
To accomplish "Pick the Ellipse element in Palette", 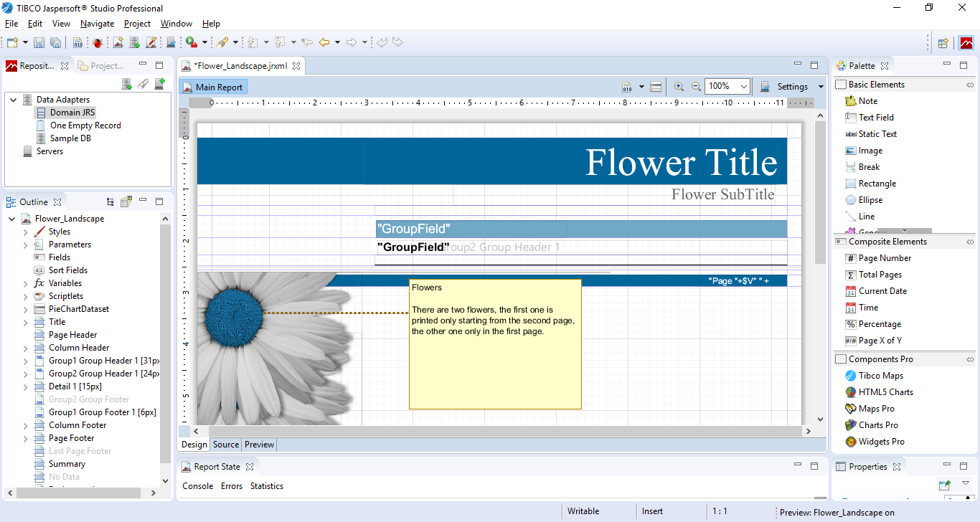I will [863, 200].
